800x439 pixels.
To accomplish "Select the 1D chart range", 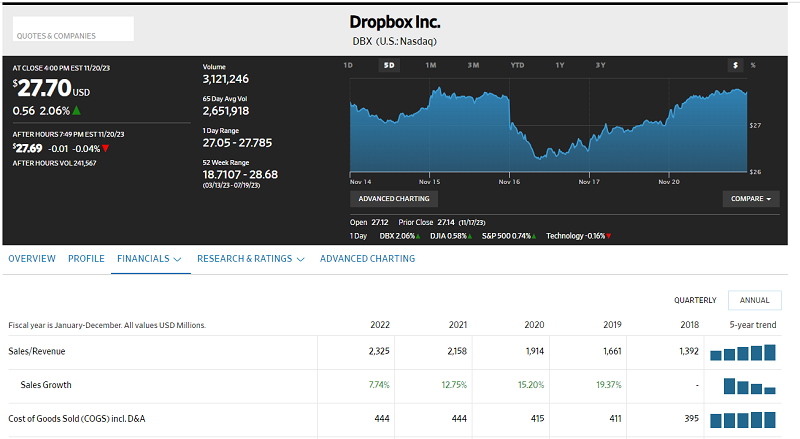I will [348, 65].
